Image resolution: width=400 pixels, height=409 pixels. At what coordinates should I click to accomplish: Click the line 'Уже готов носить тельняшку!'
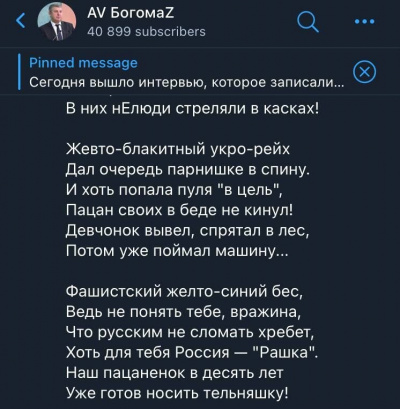pyautogui.click(x=177, y=393)
